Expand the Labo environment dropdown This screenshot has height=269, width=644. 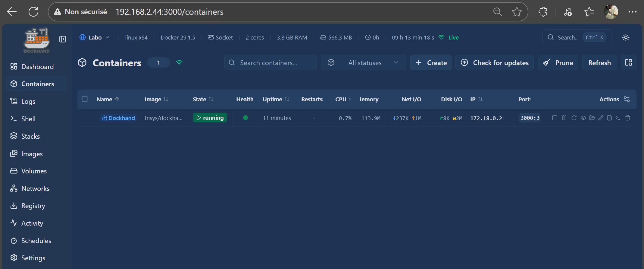[x=95, y=37]
